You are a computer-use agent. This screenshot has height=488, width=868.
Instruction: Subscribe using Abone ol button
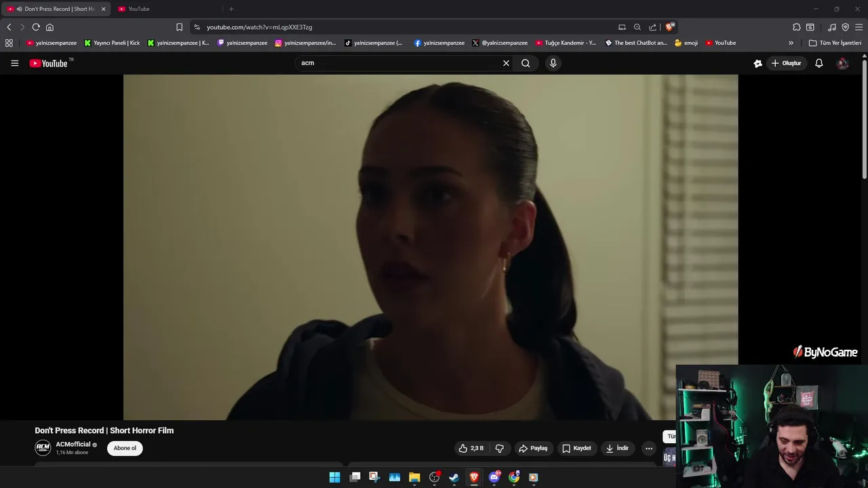125,448
